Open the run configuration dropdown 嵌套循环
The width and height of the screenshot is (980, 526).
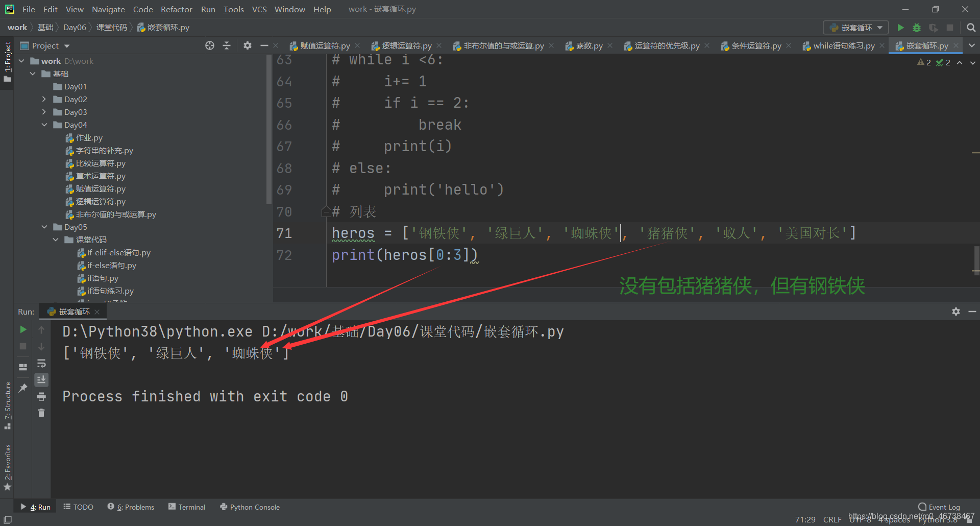[856, 28]
